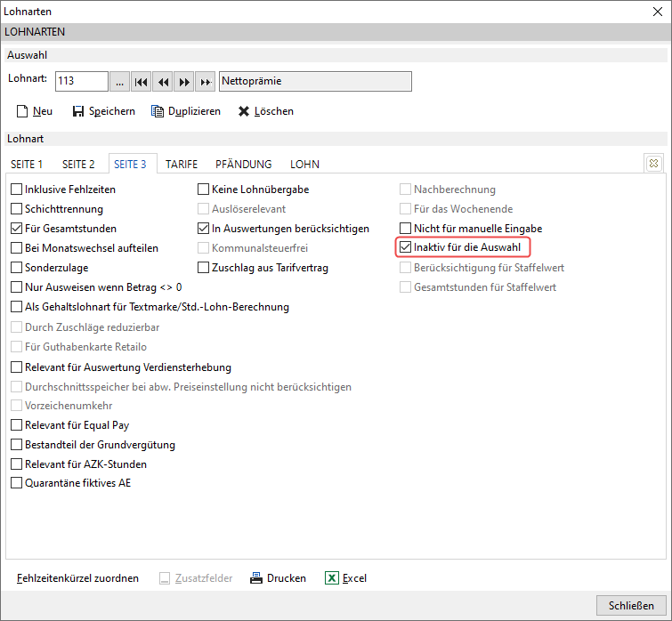Go to previous Lohnart record

[163, 81]
